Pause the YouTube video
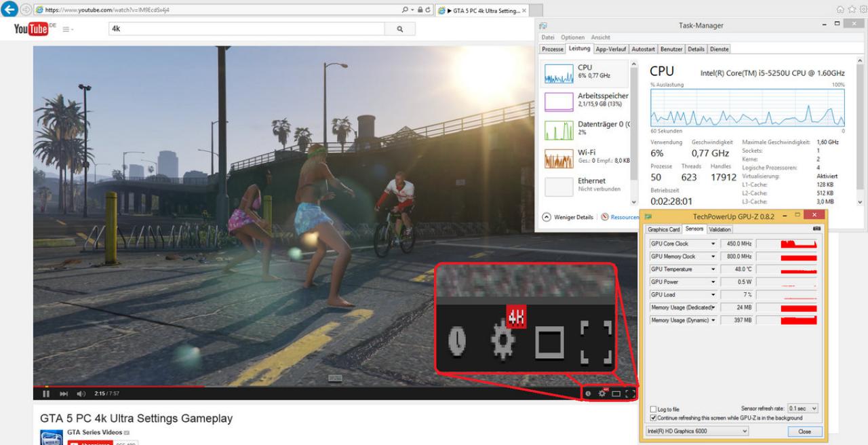Viewport: 868px width, 445px height. coord(46,393)
